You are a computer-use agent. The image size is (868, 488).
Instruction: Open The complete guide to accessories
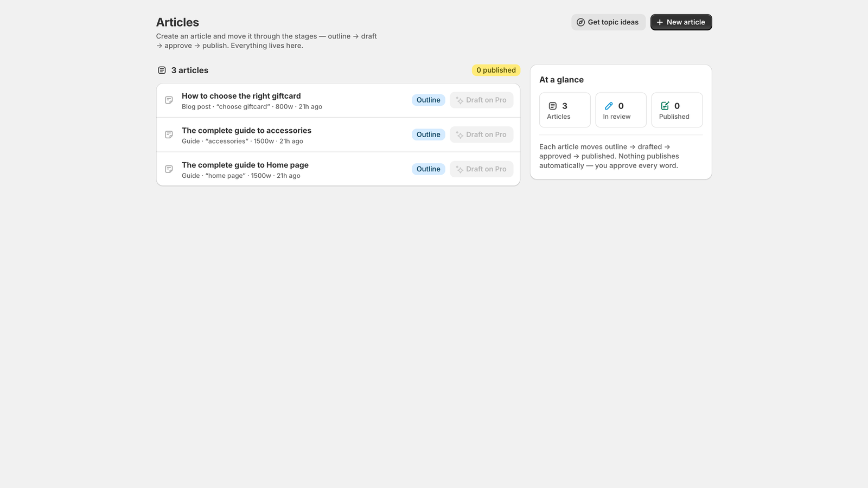coord(246,131)
